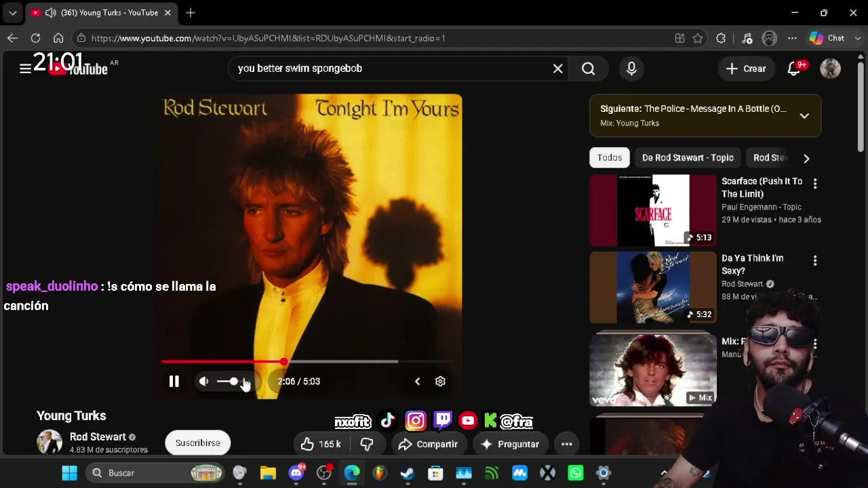The image size is (868, 488).
Task: Open options menu for the Scarface video
Action: click(x=815, y=184)
